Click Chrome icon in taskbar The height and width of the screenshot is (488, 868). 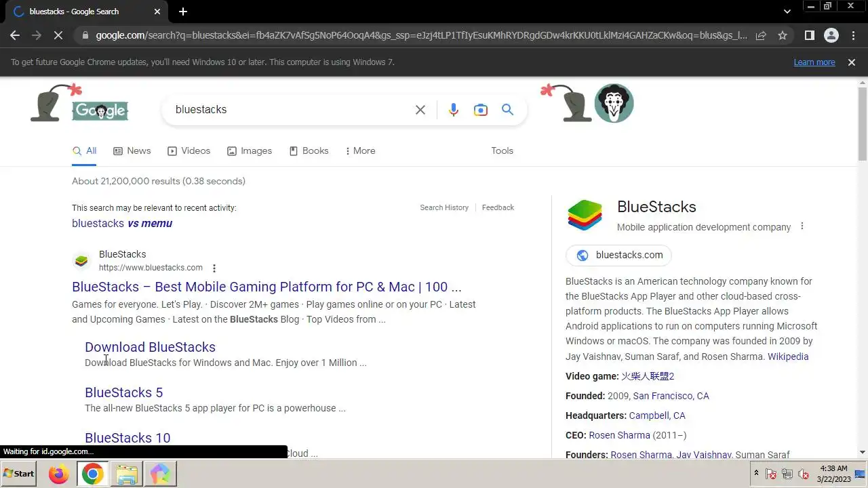(x=92, y=474)
